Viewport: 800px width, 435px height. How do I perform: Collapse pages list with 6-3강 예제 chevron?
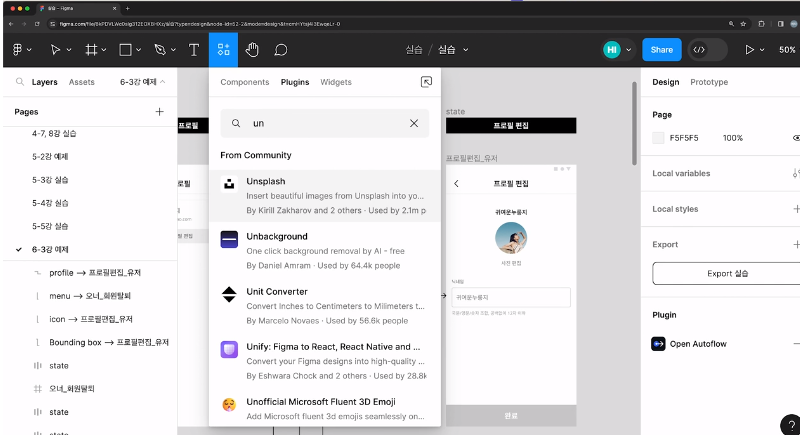[163, 82]
